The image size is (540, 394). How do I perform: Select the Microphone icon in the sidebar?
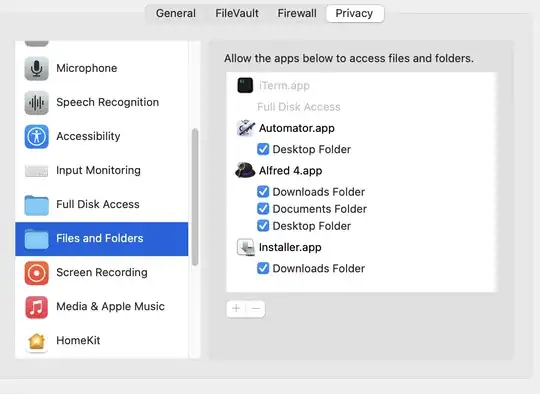pos(37,68)
